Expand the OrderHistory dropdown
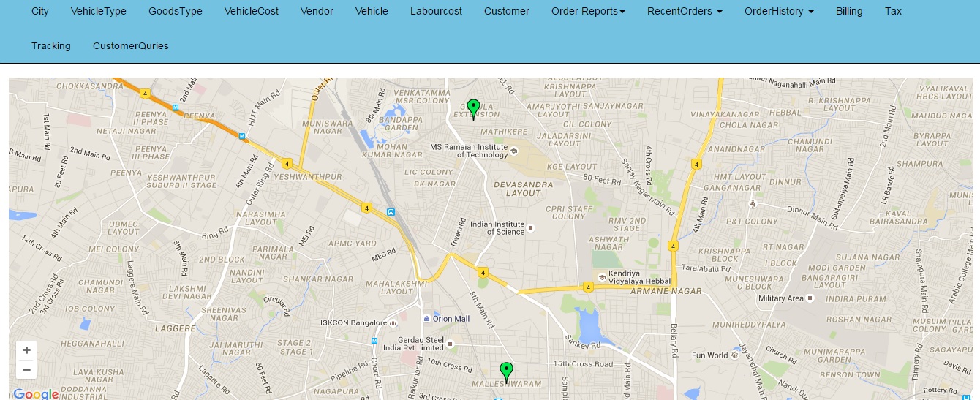 779,11
